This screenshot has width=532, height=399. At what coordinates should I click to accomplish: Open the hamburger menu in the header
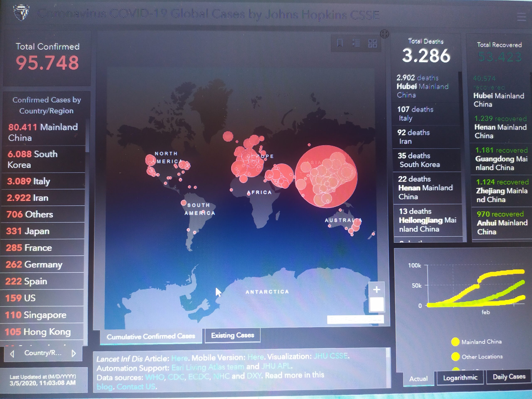click(521, 17)
